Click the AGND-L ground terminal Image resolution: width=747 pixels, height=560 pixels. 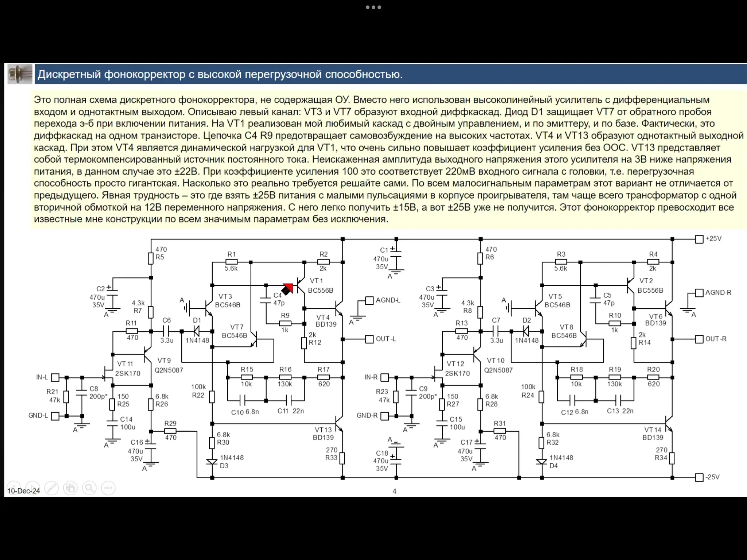tap(369, 300)
